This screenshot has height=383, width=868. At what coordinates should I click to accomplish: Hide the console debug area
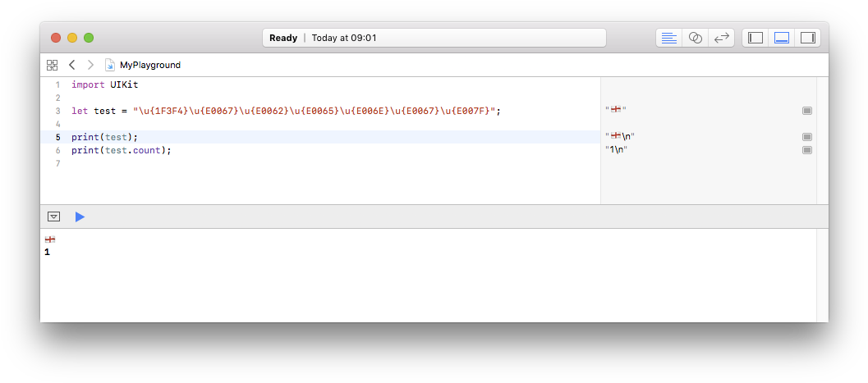tap(53, 217)
